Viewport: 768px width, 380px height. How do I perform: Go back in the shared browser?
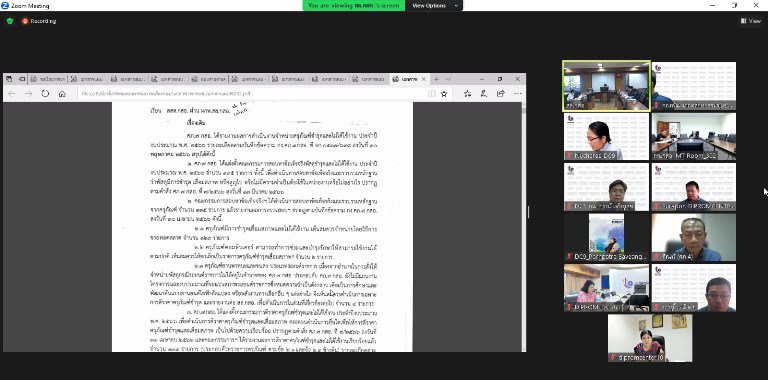coord(12,94)
